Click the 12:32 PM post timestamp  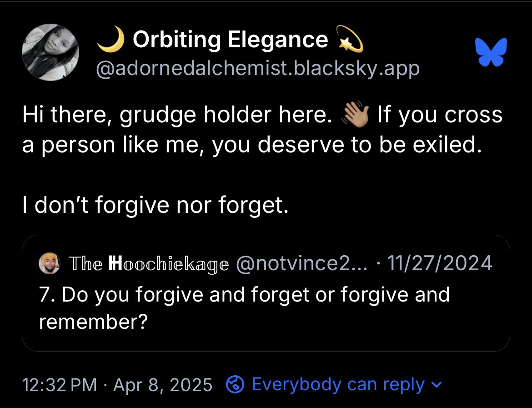coord(60,385)
